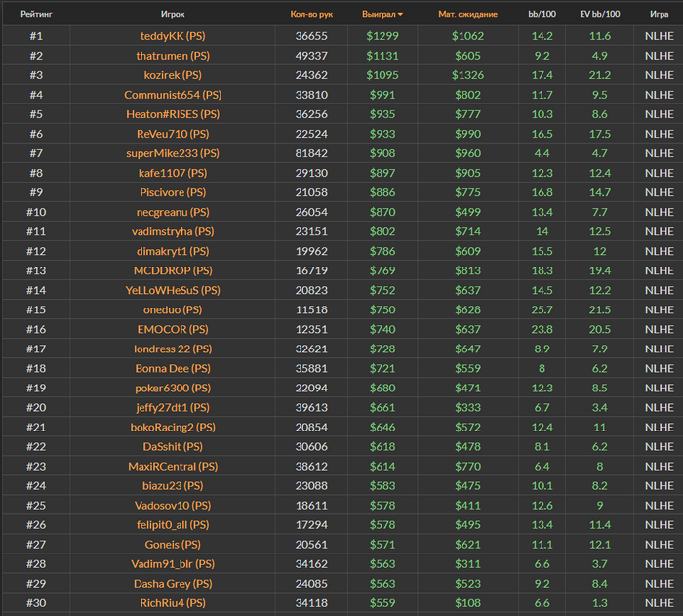Click on Heaton#RISES (PS) name
The width and height of the screenshot is (683, 616).
[x=173, y=114]
